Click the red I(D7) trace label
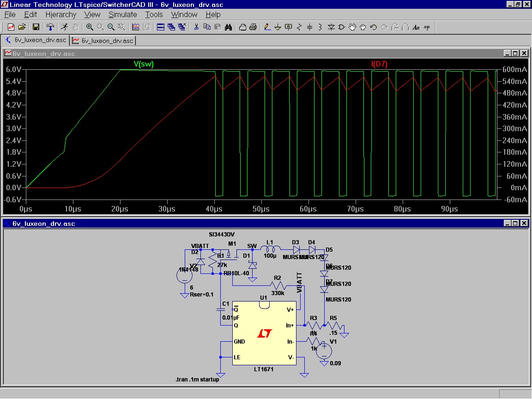 [379, 64]
